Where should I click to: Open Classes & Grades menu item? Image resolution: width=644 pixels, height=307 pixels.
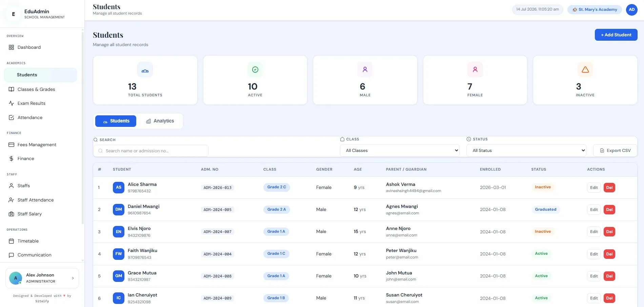40,89
